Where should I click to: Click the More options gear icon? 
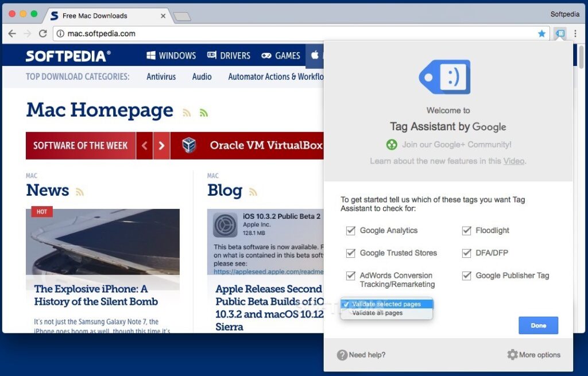(512, 355)
